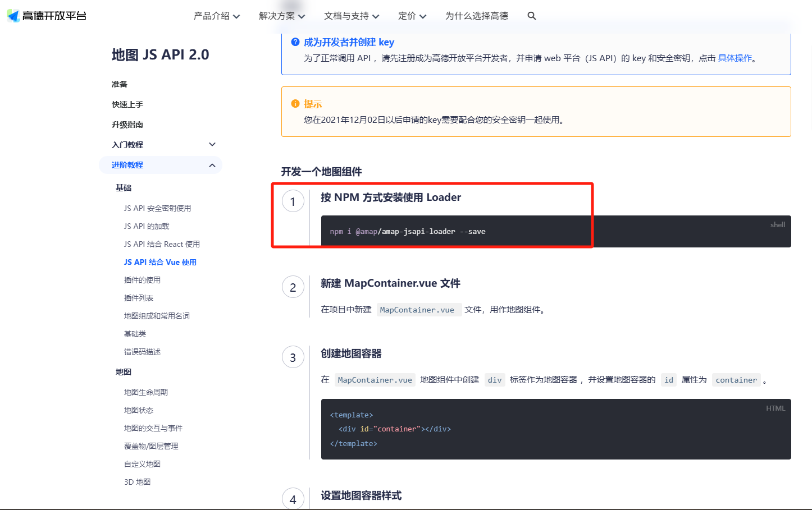Open 地图状态 page
The width and height of the screenshot is (812, 510).
pos(139,410)
